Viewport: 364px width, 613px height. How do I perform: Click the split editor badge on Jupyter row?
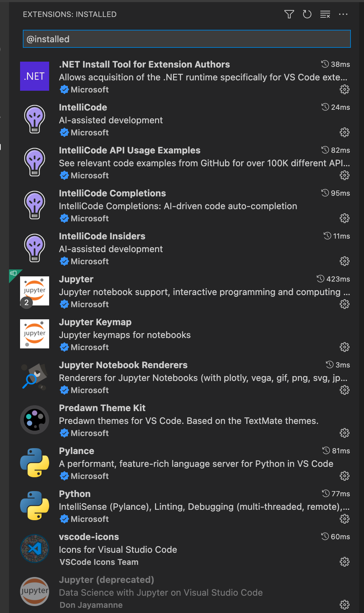click(x=13, y=274)
